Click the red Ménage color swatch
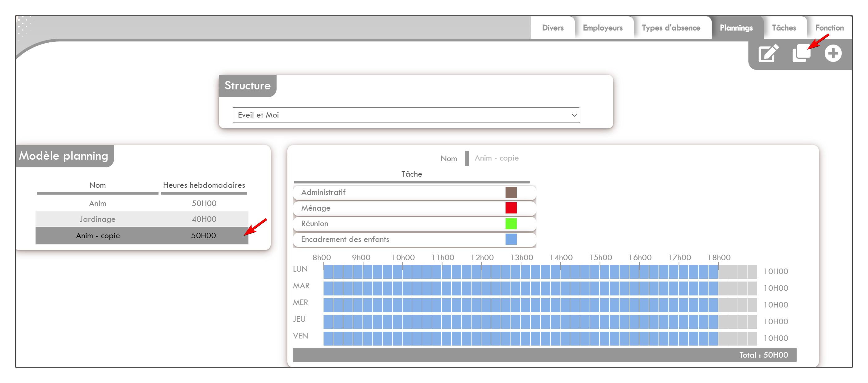 click(x=511, y=208)
